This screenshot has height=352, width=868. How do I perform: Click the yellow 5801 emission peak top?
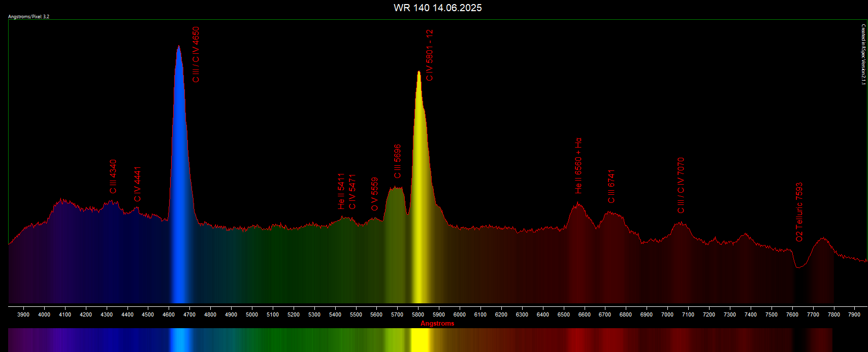click(419, 73)
